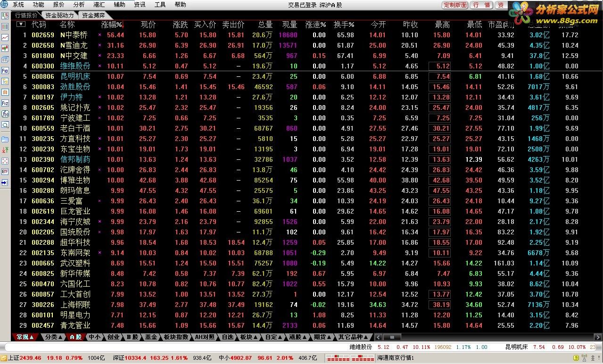Open the F10 company info icon
This screenshot has height=364, width=603.
(5, 70)
